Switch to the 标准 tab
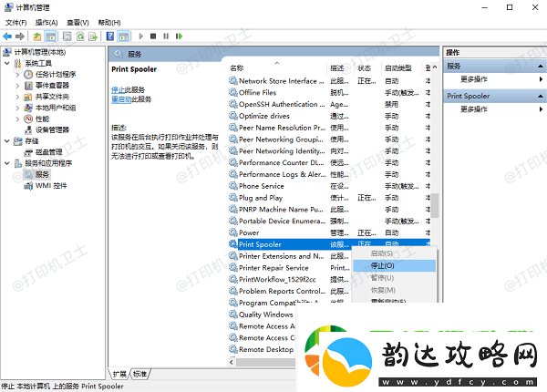 coord(139,374)
